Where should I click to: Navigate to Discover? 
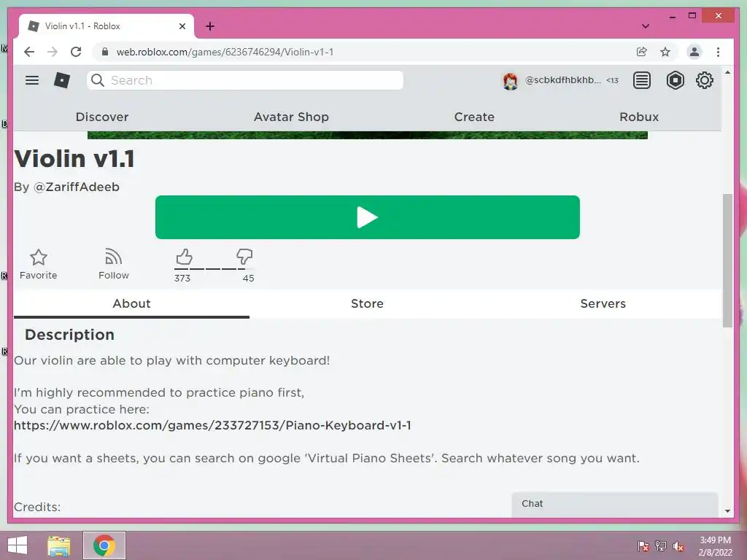coord(102,117)
